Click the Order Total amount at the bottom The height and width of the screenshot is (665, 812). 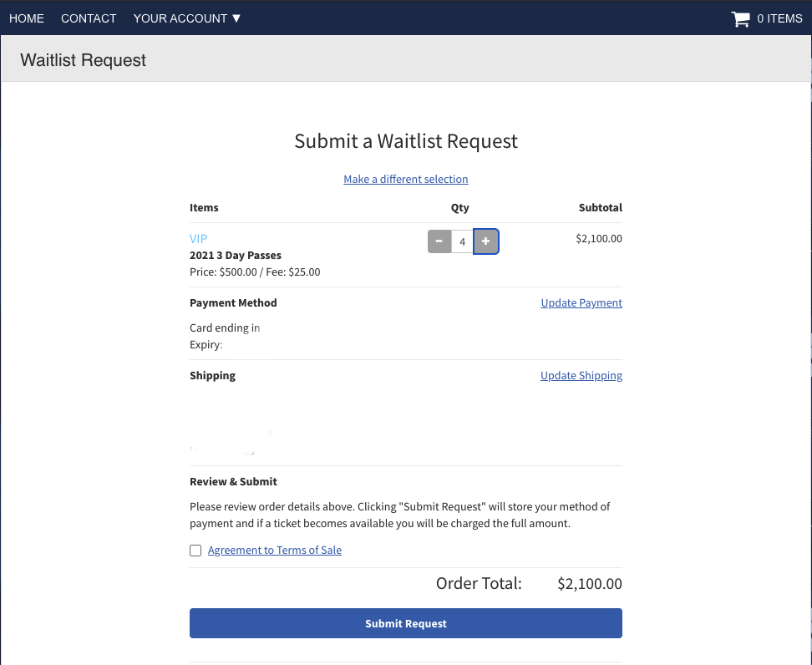(589, 584)
